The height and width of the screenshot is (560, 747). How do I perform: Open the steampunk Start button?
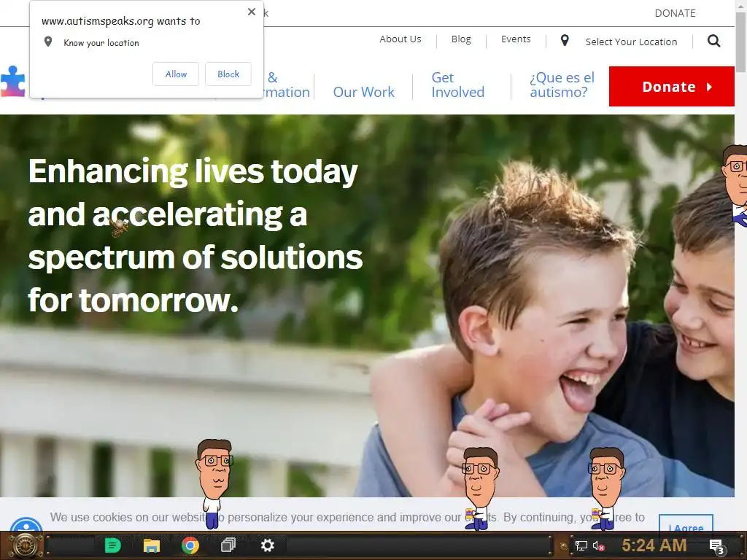pos(26,545)
